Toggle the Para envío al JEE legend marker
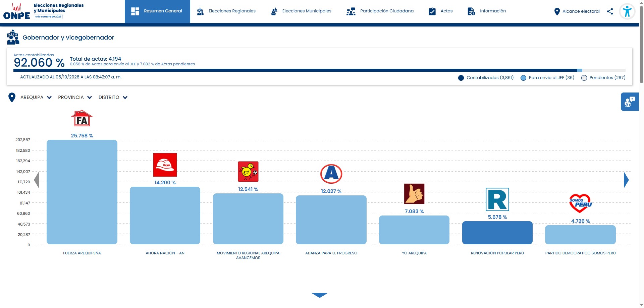Viewport: 644px width, 308px height. 523,78
